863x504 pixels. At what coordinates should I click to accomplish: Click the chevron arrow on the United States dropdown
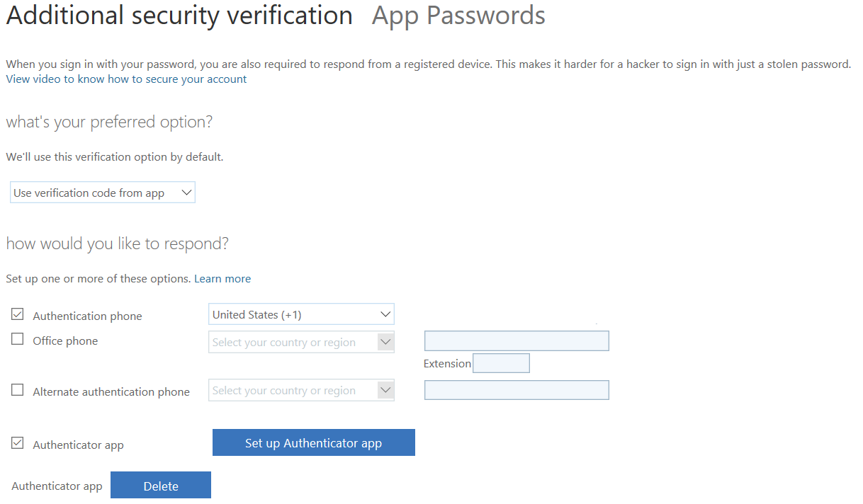pos(385,314)
